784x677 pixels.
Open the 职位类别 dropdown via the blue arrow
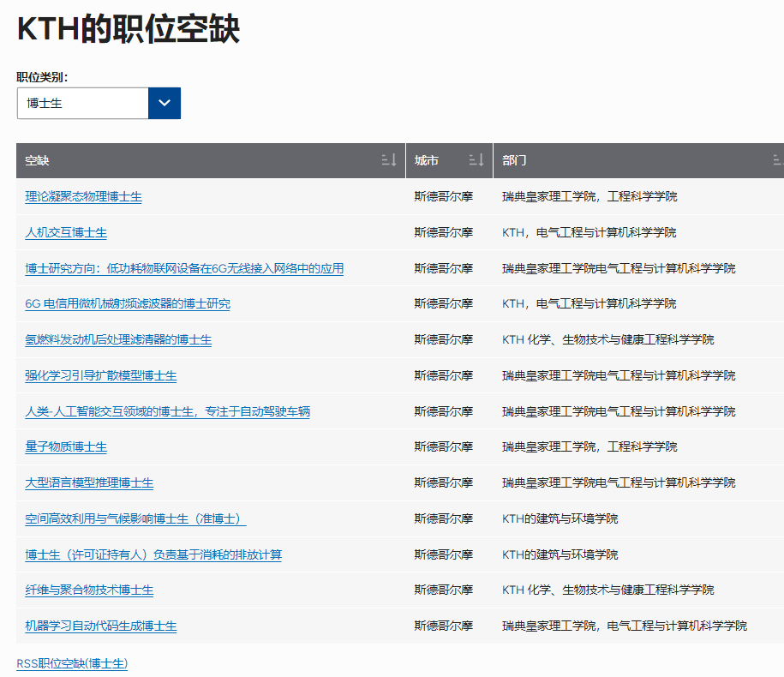click(x=165, y=103)
